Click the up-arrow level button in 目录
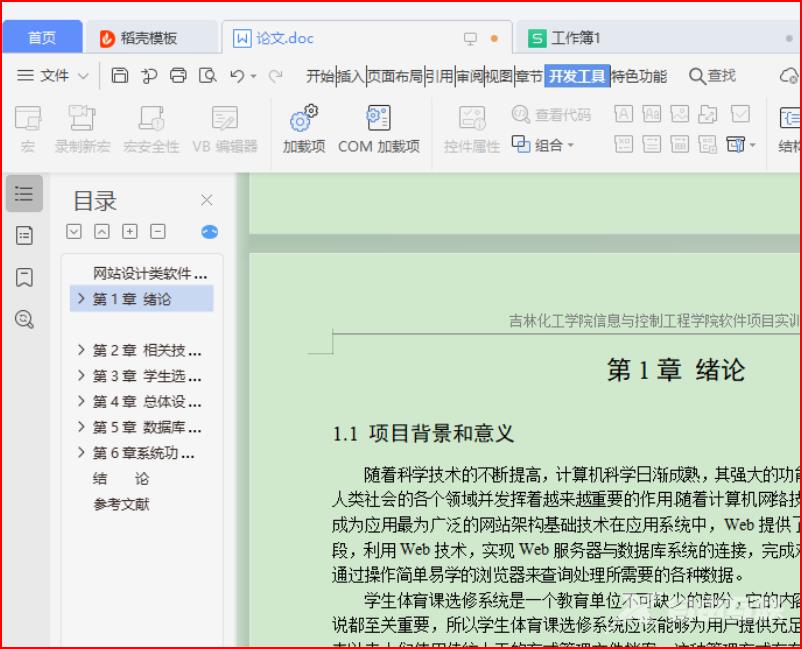This screenshot has height=649, width=802. pos(102,232)
